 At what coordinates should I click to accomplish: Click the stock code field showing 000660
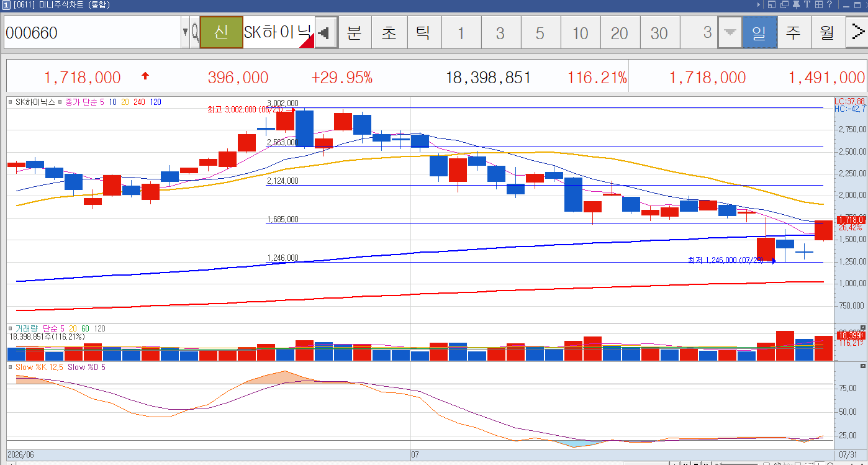(x=92, y=32)
